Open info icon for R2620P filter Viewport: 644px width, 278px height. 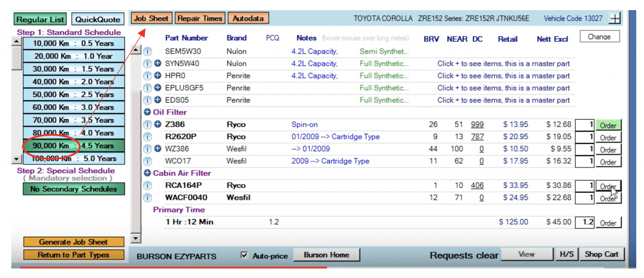148,137
